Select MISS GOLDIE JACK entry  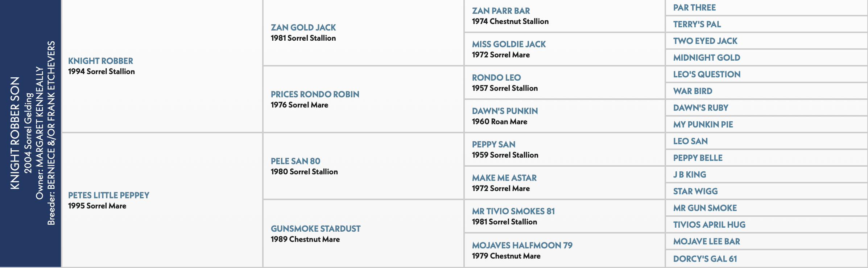(x=509, y=44)
